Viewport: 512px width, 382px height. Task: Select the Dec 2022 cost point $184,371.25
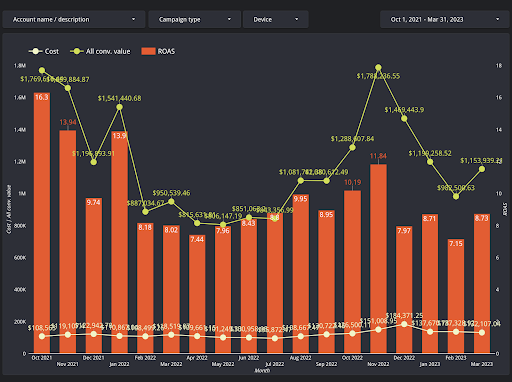pos(404,324)
